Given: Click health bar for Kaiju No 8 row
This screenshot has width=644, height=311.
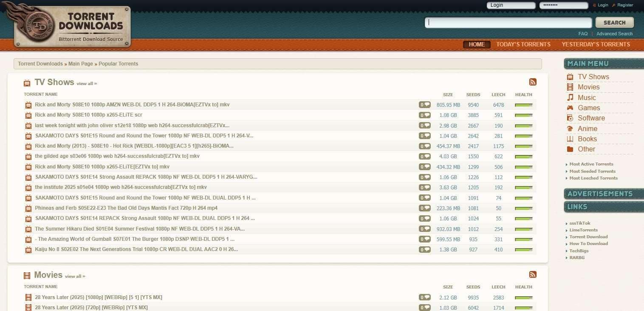Looking at the screenshot, I should click(523, 250).
